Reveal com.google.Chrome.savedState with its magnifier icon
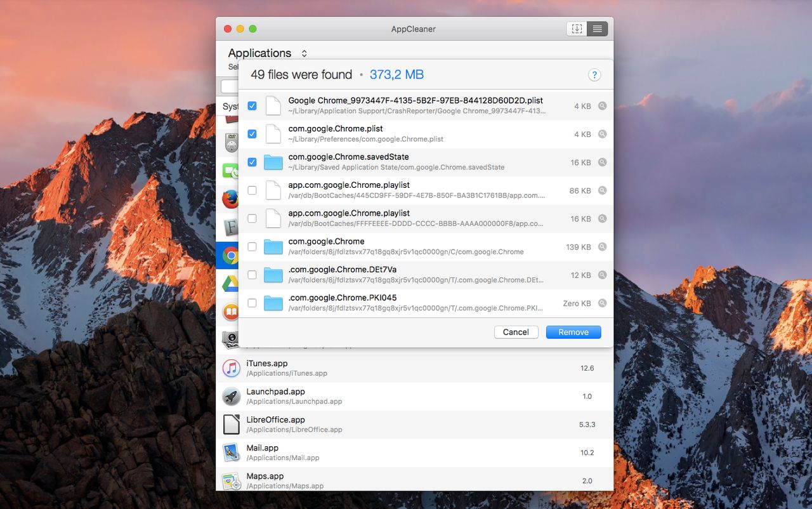 602,162
